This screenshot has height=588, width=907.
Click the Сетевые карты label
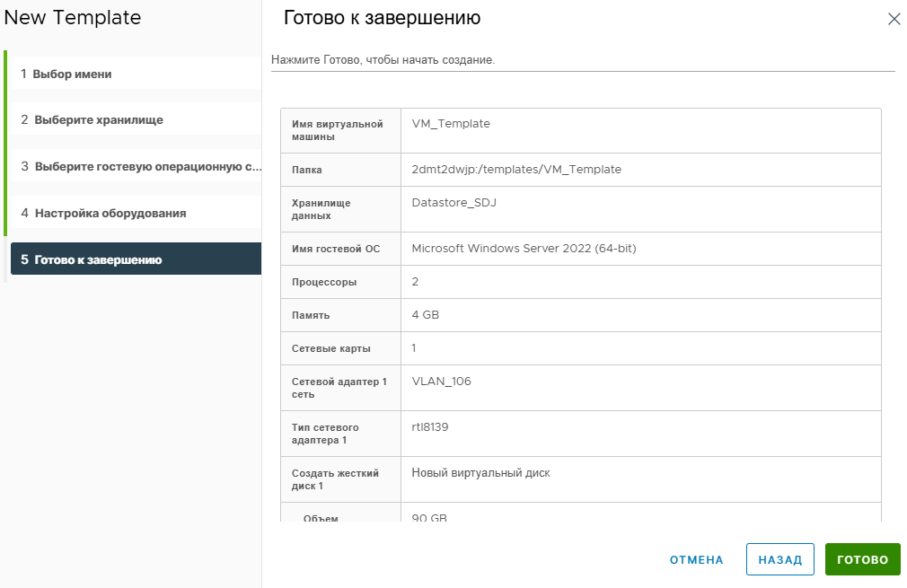pyautogui.click(x=330, y=348)
